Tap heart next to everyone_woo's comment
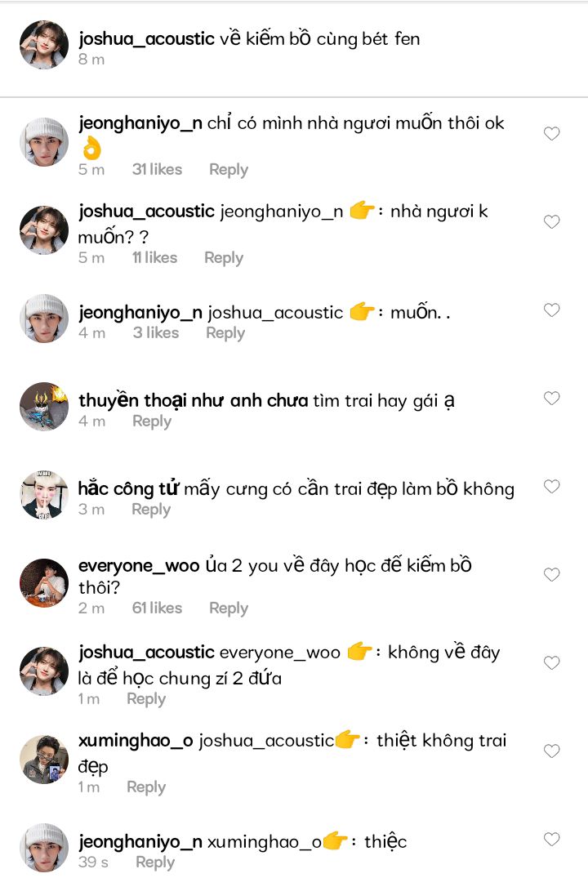Screen dimensions: 588x878 click(551, 574)
